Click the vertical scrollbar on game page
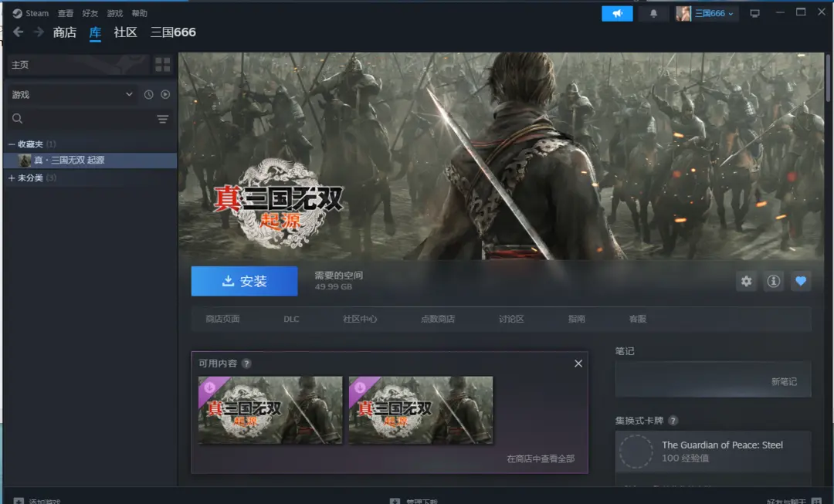The height and width of the screenshot is (504, 834). (828, 77)
